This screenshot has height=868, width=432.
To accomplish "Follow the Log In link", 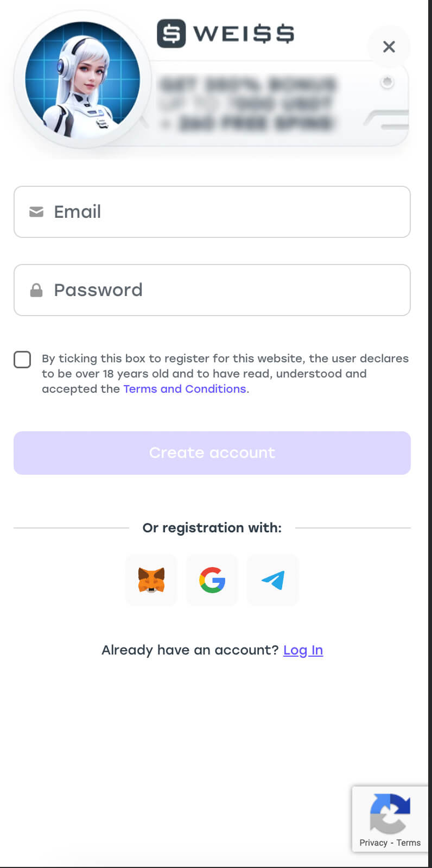I will [303, 650].
